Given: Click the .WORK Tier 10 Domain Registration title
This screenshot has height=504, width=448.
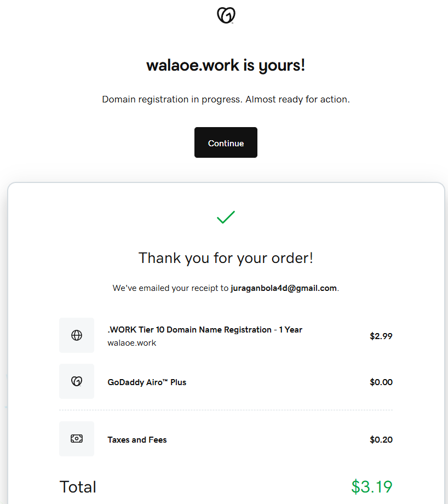Looking at the screenshot, I should point(205,330).
